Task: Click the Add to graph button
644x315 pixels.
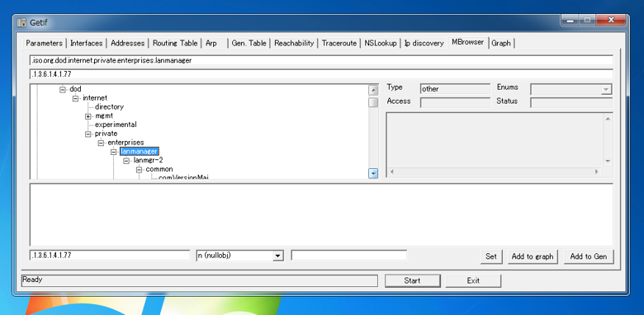Action: click(533, 256)
